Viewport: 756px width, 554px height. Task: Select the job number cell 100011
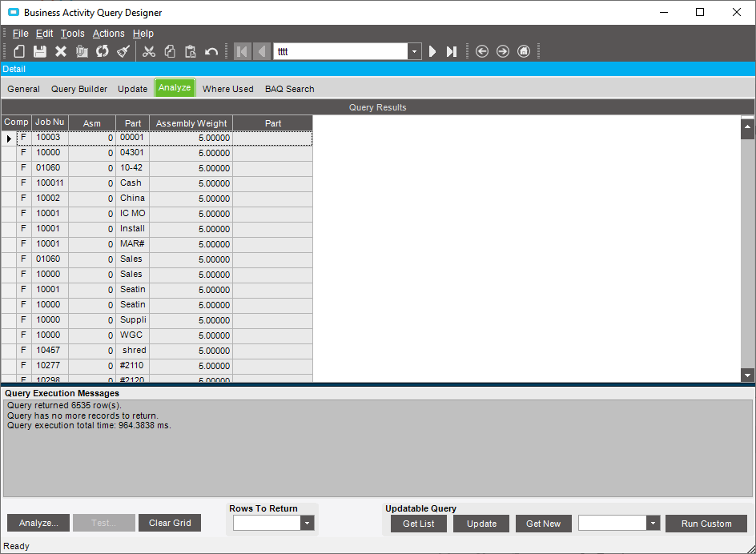(x=50, y=183)
